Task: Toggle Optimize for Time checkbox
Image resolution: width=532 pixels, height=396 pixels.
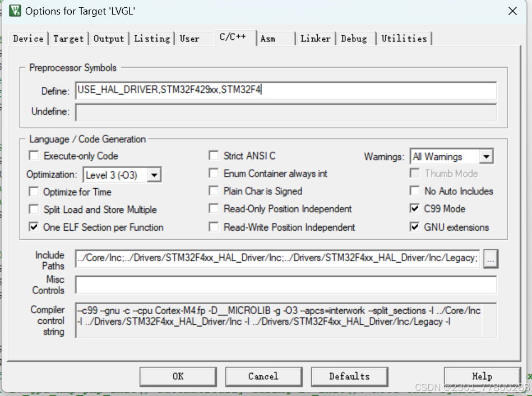Action: pos(34,192)
